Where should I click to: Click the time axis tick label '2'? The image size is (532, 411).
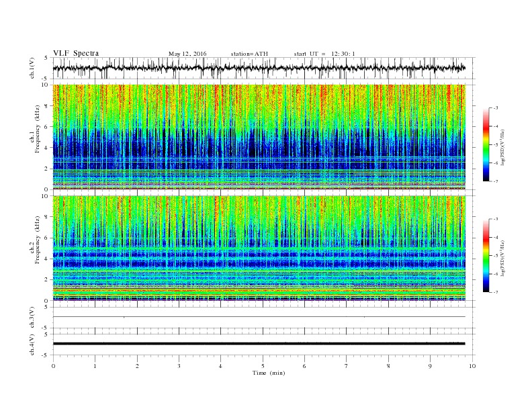137,366
